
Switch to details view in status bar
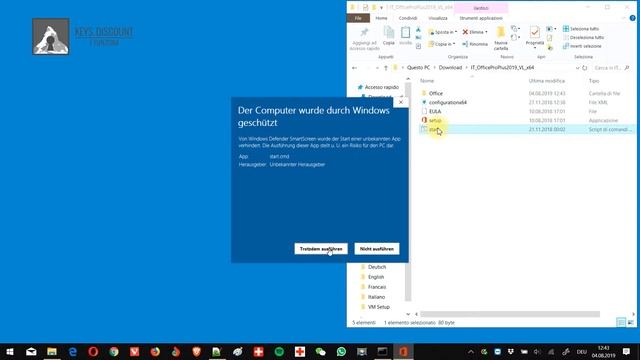click(621, 322)
